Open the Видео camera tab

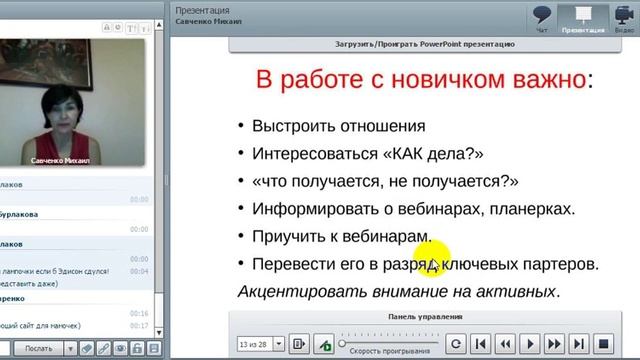(624, 19)
